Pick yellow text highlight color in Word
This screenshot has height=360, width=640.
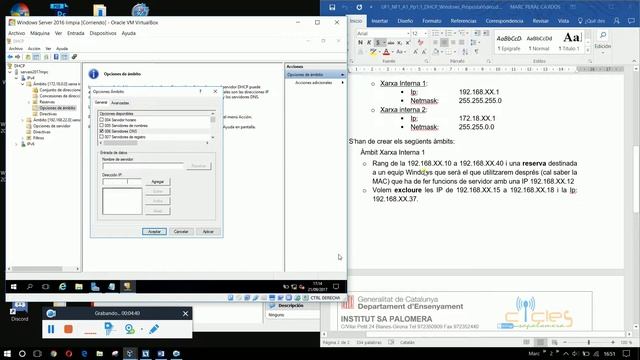373,52
